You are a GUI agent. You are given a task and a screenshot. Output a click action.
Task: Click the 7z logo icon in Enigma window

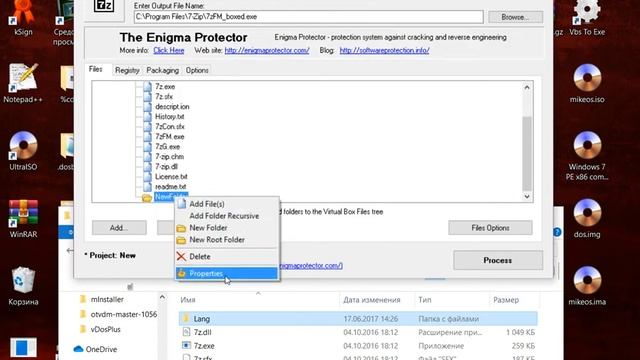tap(104, 6)
